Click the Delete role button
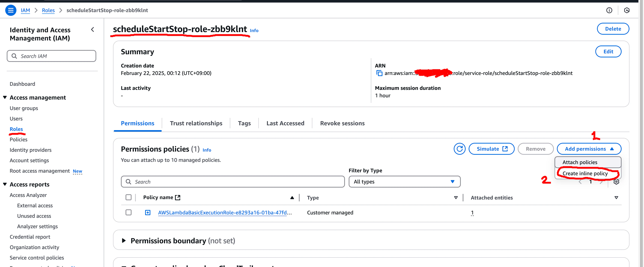Image resolution: width=644 pixels, height=267 pixels. 613,29
